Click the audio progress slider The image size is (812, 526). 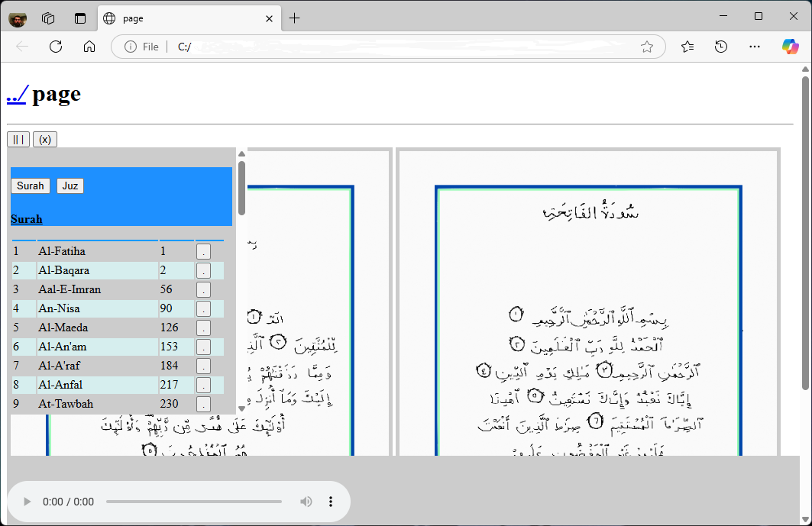click(193, 502)
